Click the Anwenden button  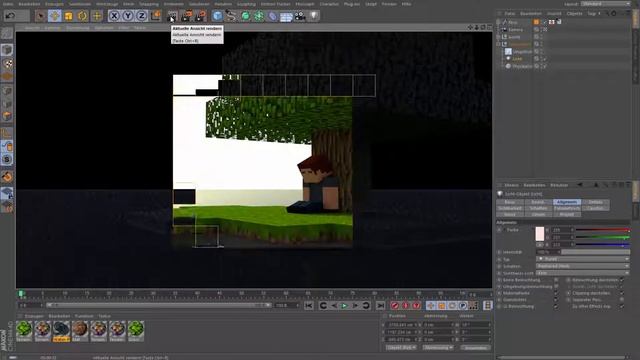[x=475, y=348]
